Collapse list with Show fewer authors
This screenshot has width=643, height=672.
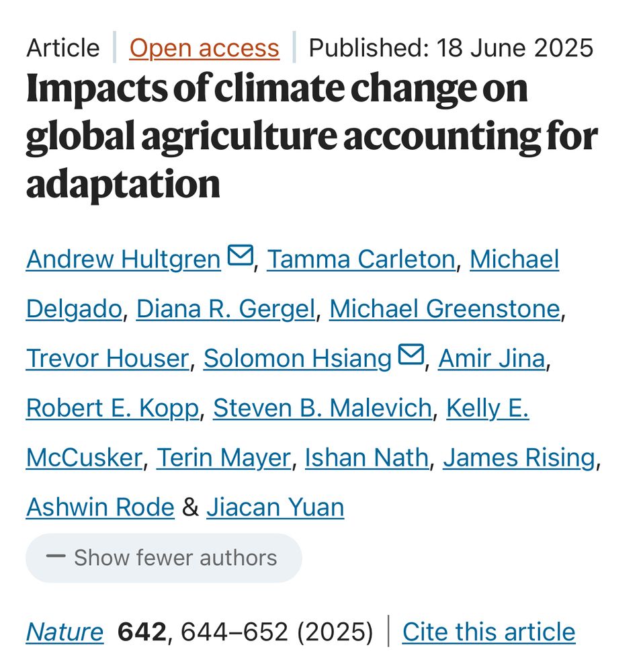164,558
